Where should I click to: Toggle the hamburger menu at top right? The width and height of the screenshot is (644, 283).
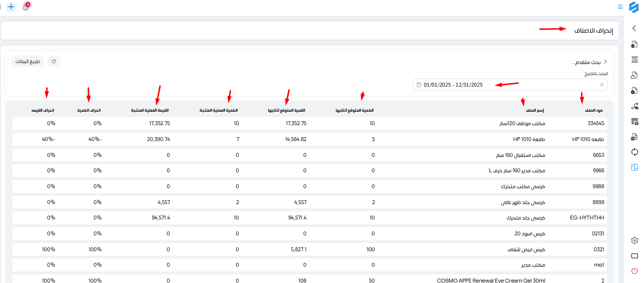[x=620, y=7]
